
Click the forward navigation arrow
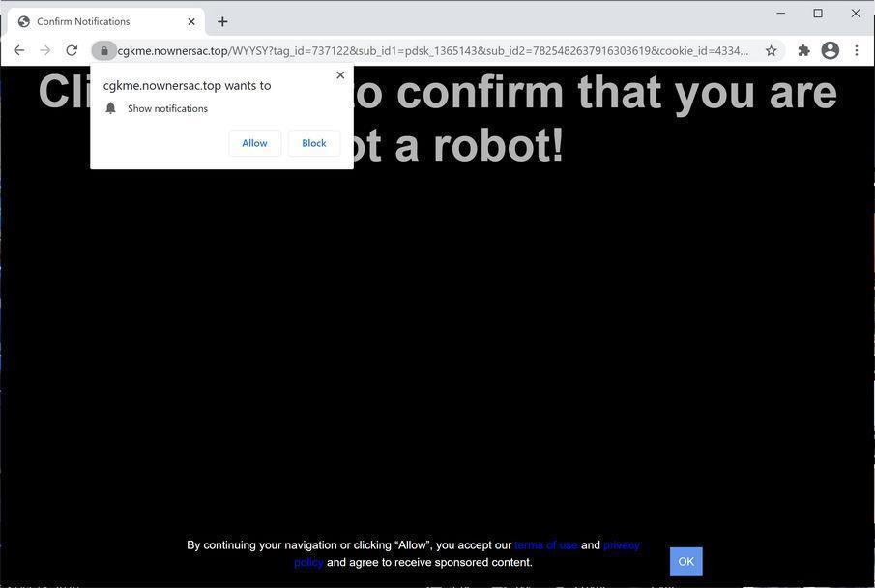click(x=45, y=50)
